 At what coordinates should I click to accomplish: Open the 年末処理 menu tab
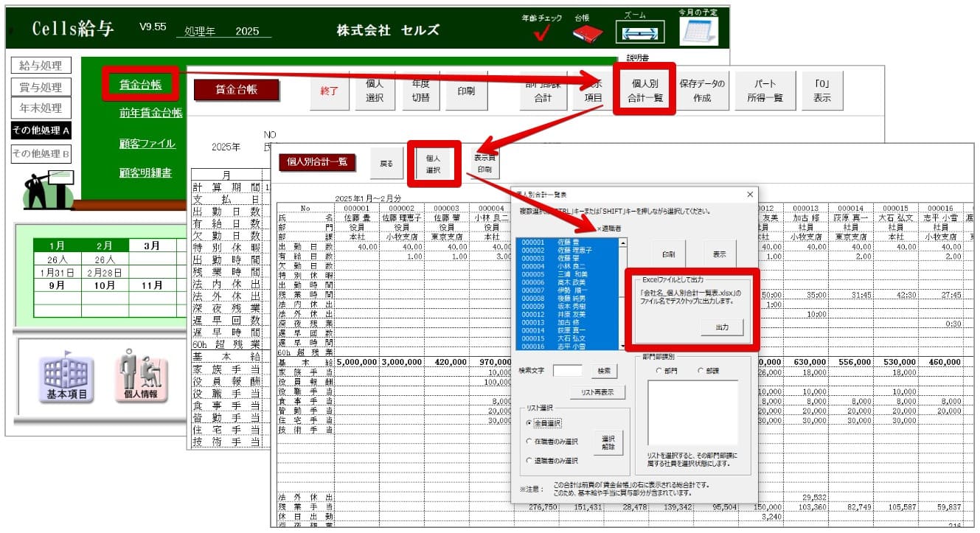pos(41,108)
